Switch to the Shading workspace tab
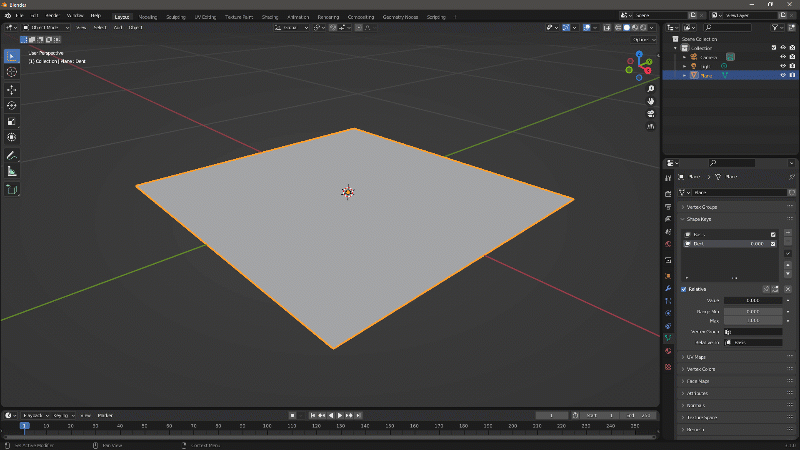Viewport: 800px width, 450px height. 270,17
